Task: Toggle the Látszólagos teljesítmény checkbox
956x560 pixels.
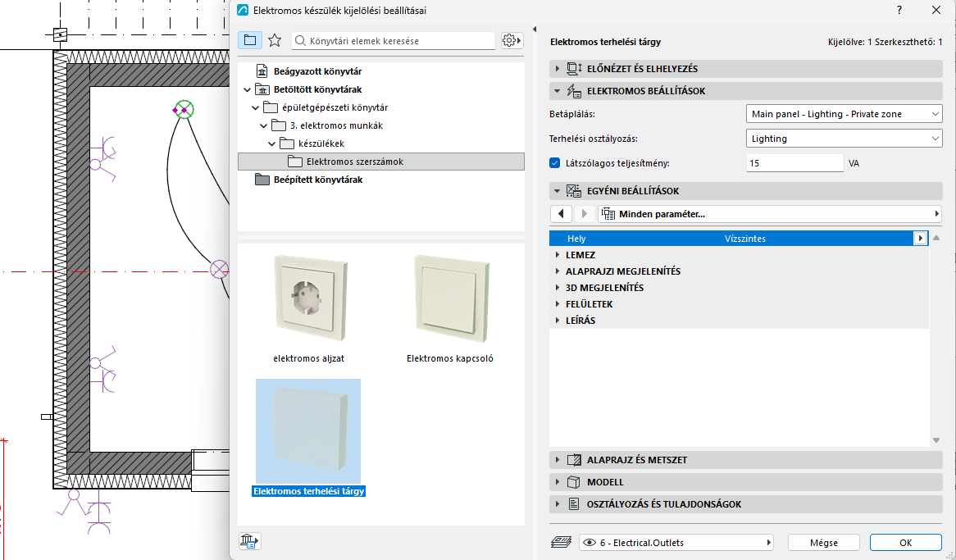Action: [x=555, y=163]
